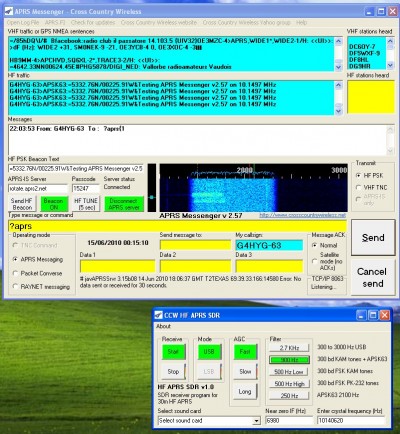This screenshot has height=434, width=400.
Task: Click the Cancel send button
Action: point(373,277)
